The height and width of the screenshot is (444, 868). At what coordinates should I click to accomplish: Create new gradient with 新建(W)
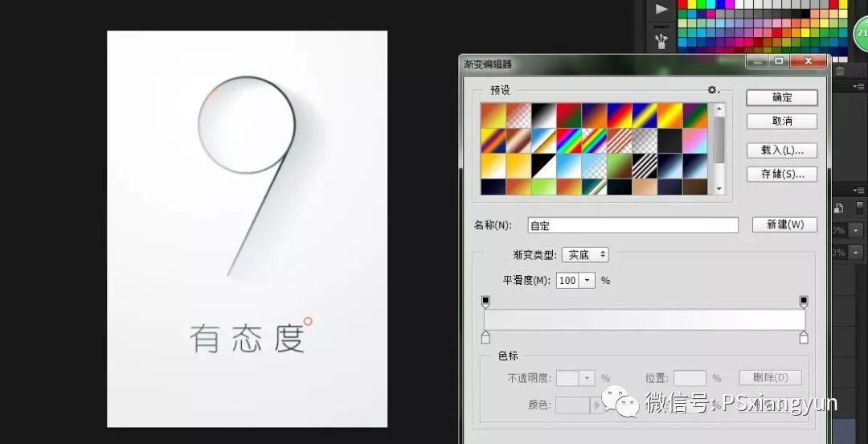click(x=784, y=224)
